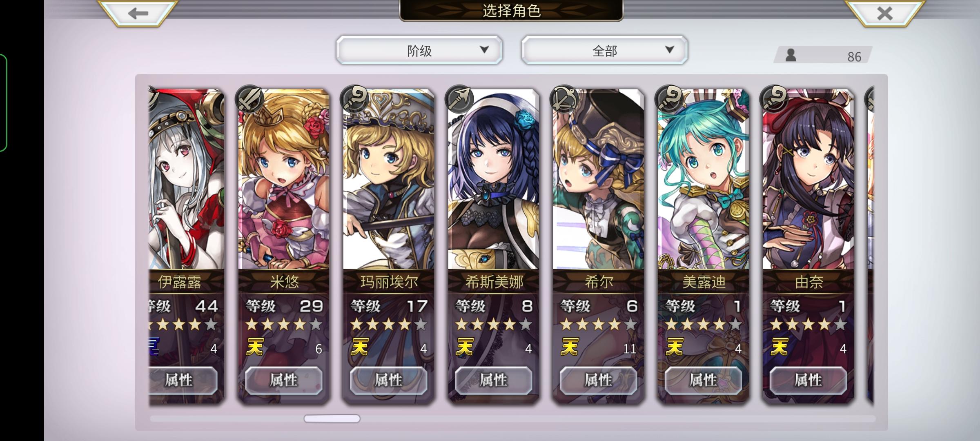Click the staff class icon on 玛丽埃尔's card
Image resolution: width=980 pixels, height=441 pixels.
354,99
